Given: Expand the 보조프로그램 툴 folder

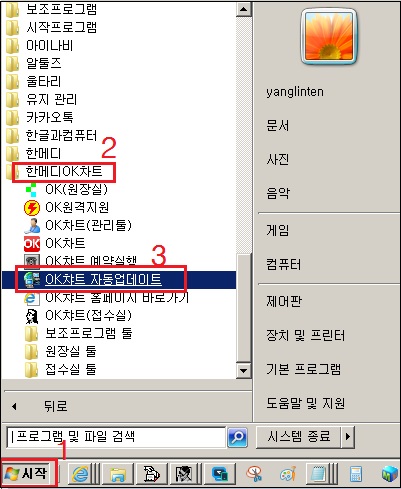Looking at the screenshot, I should coord(78,333).
